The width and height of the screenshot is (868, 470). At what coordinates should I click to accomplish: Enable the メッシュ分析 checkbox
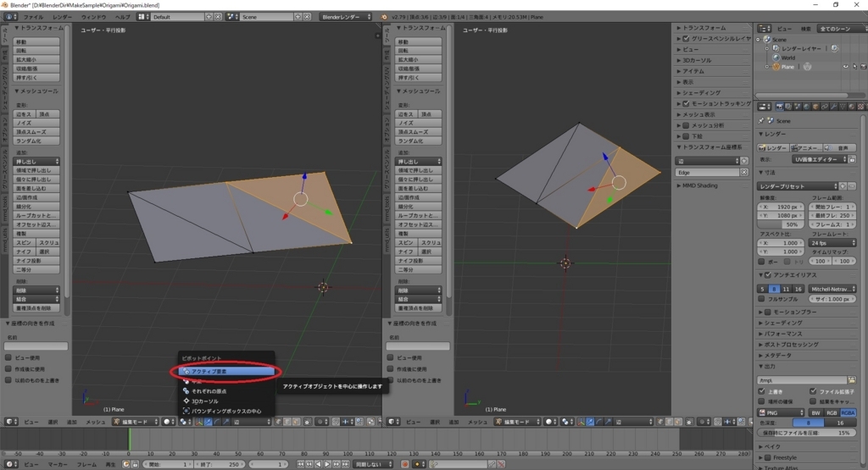[x=687, y=125]
